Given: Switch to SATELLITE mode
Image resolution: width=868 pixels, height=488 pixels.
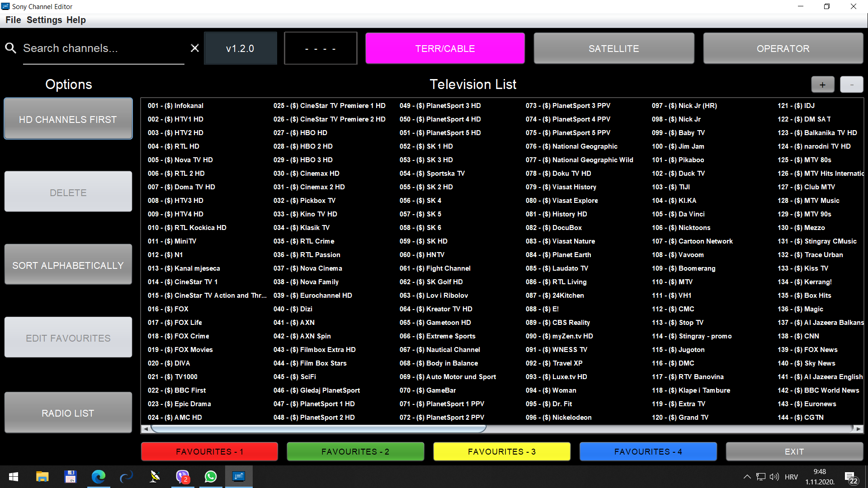Looking at the screenshot, I should coord(613,48).
